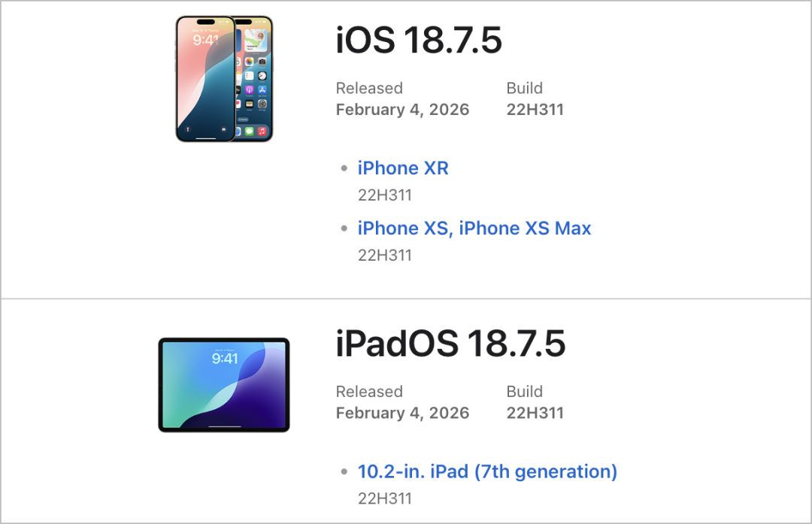Select the 22H311 build number for iOS
The width and height of the screenshot is (812, 524).
pos(535,110)
